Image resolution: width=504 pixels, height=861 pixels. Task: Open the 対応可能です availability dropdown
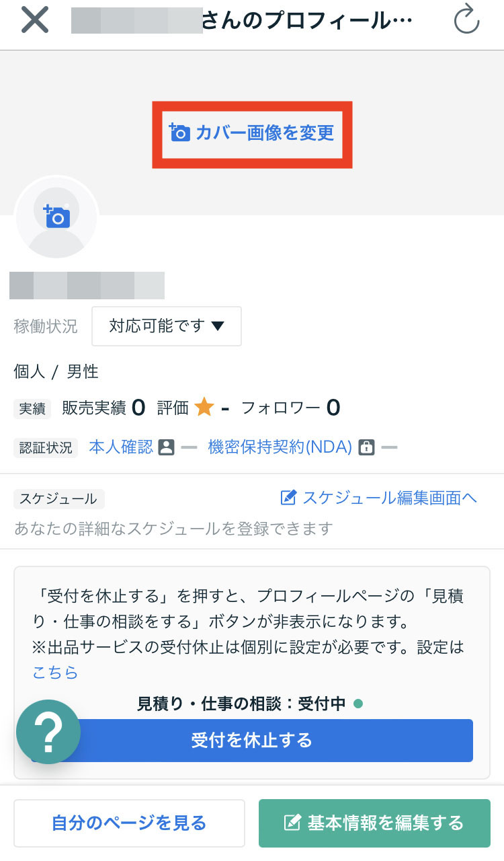point(167,326)
